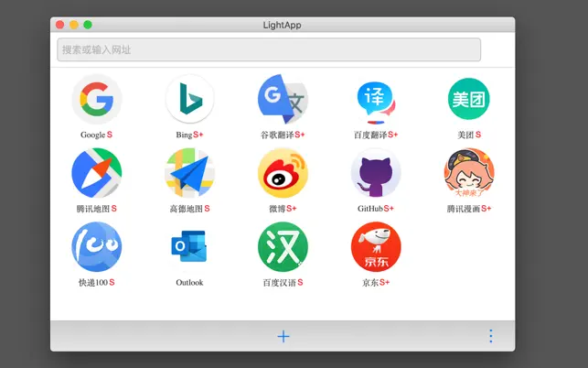Click the '百度汉语' label text
588x368 pixels.
pyautogui.click(x=280, y=282)
